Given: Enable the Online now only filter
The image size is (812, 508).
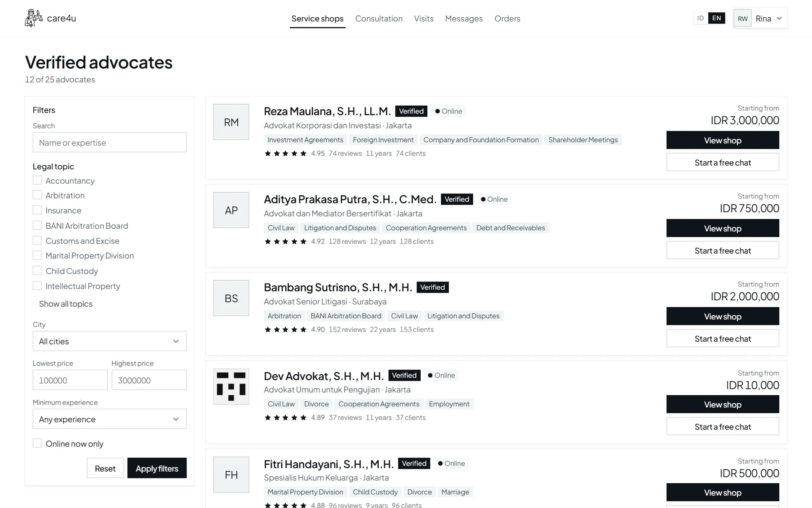Looking at the screenshot, I should click(x=37, y=443).
